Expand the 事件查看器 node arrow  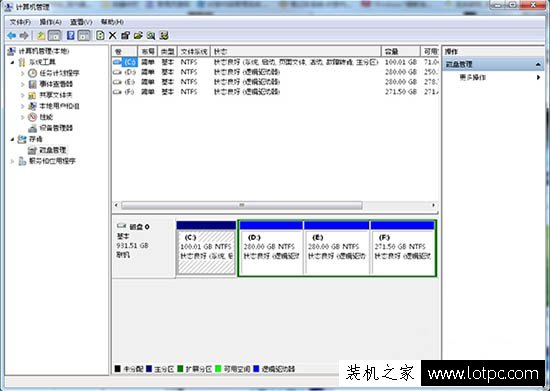[23, 84]
